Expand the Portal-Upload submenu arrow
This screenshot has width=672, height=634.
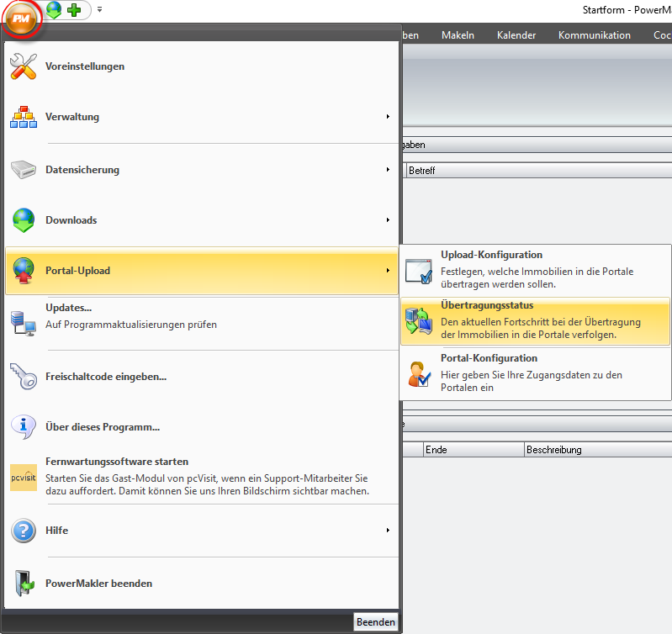(388, 271)
